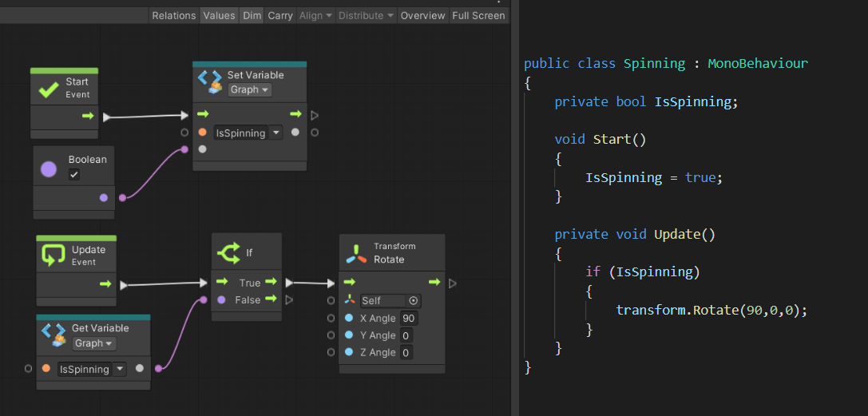Uncheck the Boolean node checkbox
The image size is (868, 416).
point(74,175)
